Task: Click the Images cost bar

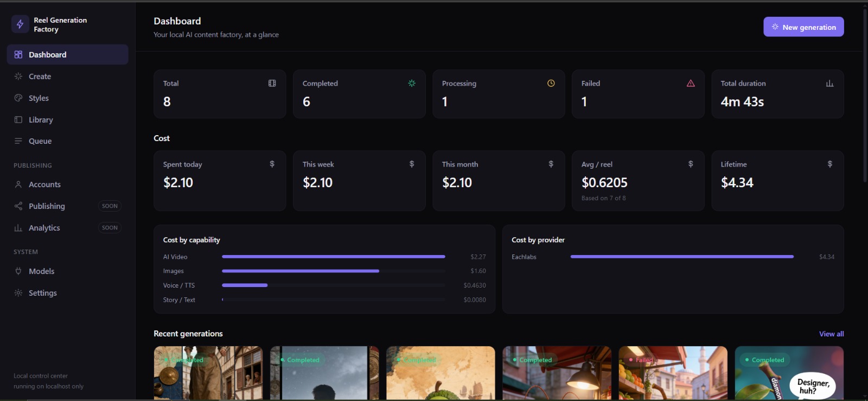Action: (x=334, y=271)
